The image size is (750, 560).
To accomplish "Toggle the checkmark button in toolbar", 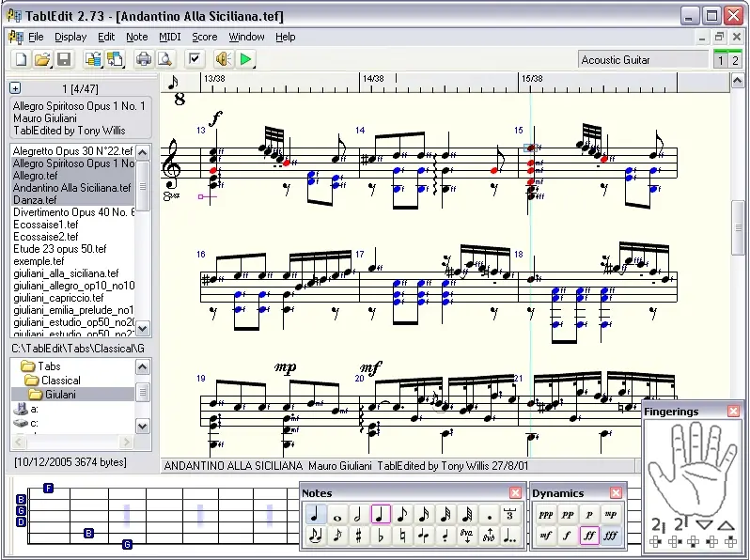I will (x=195, y=59).
